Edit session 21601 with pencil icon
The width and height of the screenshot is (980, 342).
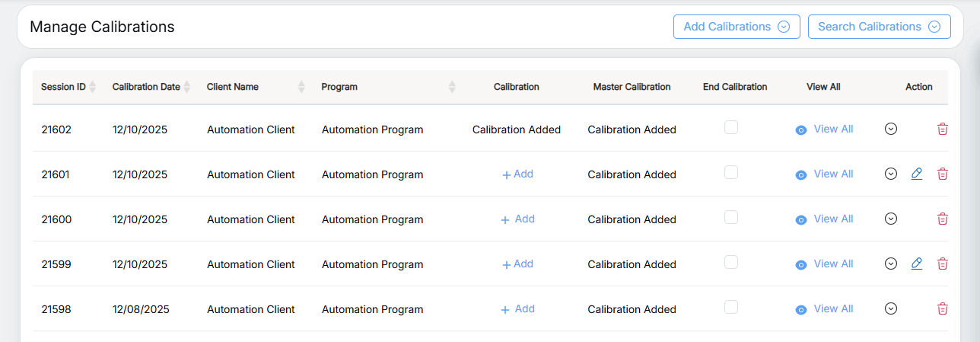click(916, 174)
